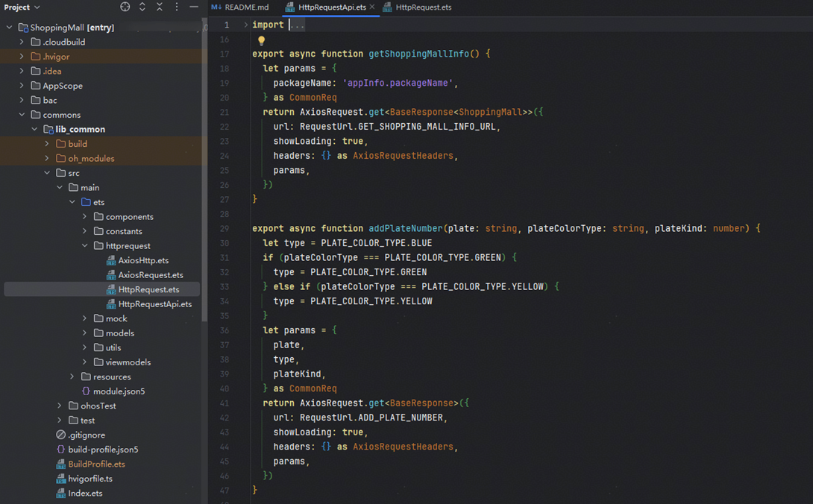
Task: Collapse the lib_common module
Action: [34, 130]
